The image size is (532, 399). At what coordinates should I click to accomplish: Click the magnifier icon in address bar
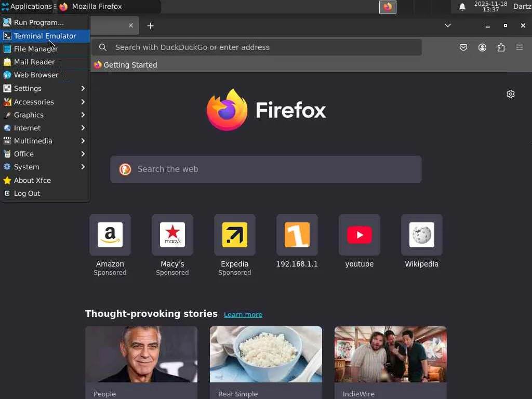point(103,47)
